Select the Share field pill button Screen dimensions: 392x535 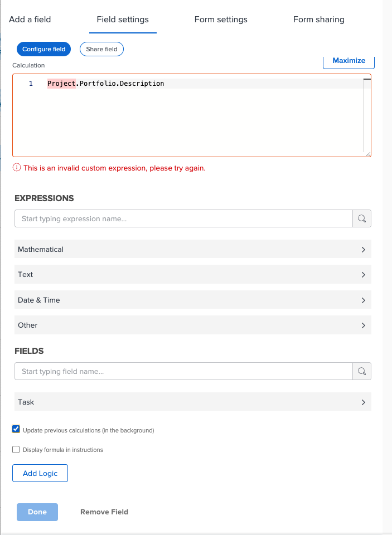click(101, 49)
